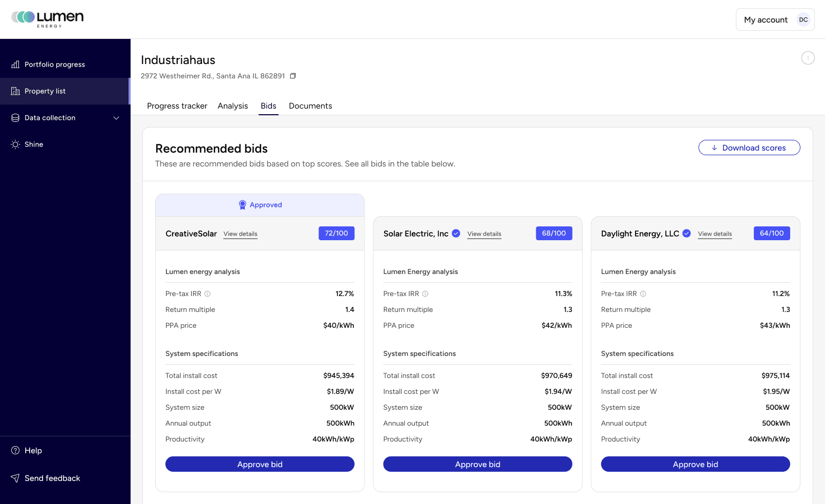
Task: Open Help via the question mark icon
Action: 14,450
